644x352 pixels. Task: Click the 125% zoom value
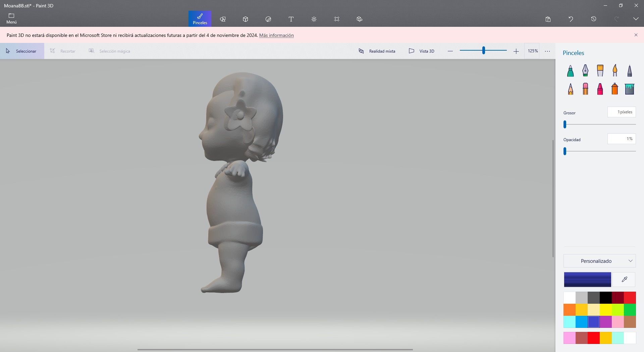[x=533, y=51]
